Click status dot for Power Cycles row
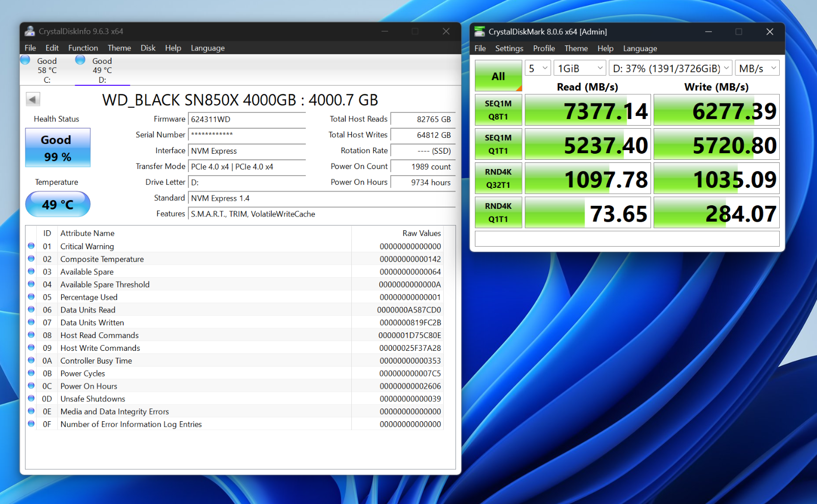The image size is (817, 504). click(31, 373)
